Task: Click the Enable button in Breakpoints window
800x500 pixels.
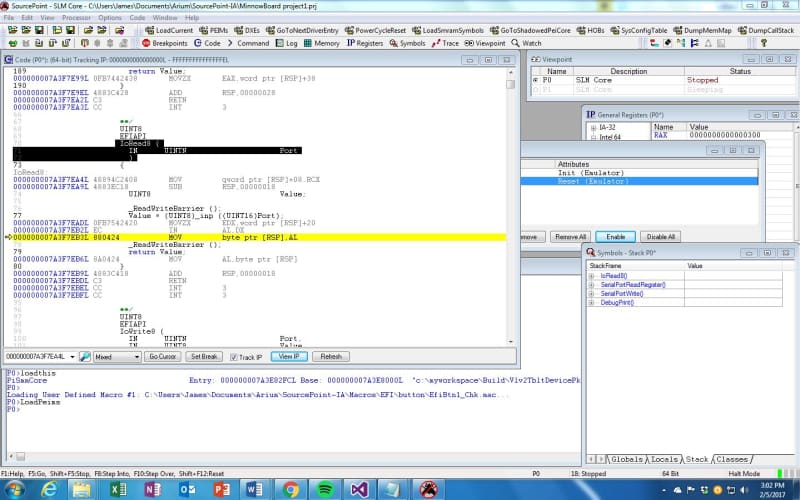Action: (x=615, y=237)
